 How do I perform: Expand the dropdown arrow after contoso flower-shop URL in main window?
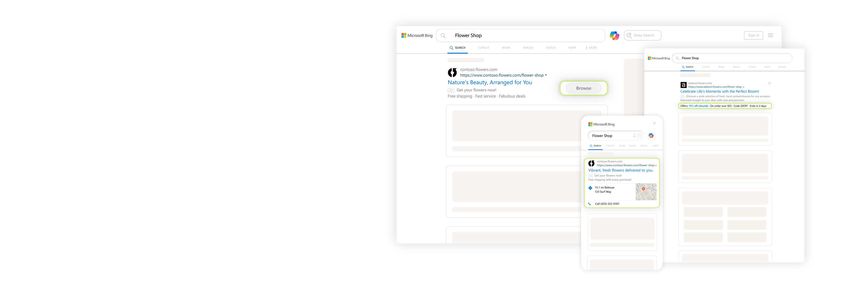pos(546,76)
